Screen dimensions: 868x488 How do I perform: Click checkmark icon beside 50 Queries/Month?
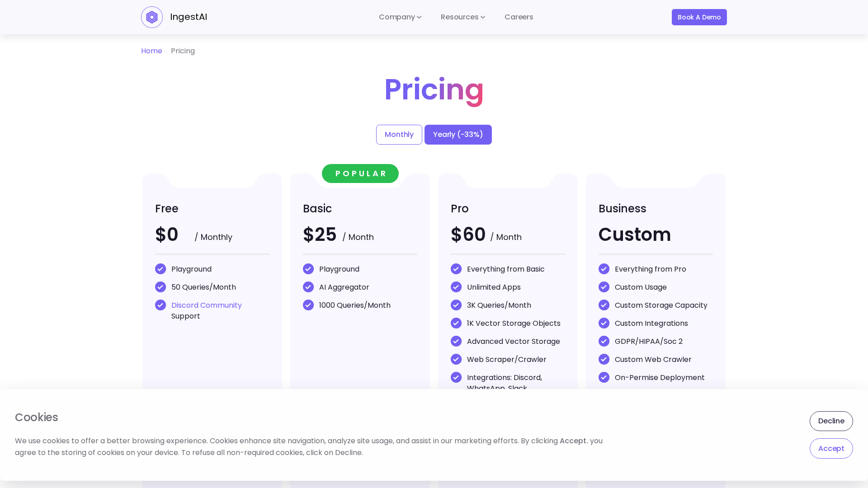coord(160,287)
